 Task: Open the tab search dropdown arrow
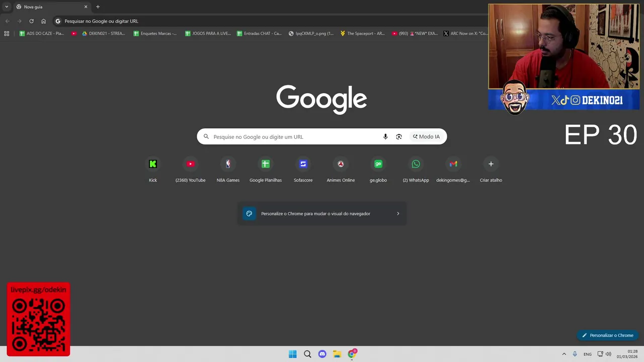pyautogui.click(x=7, y=7)
